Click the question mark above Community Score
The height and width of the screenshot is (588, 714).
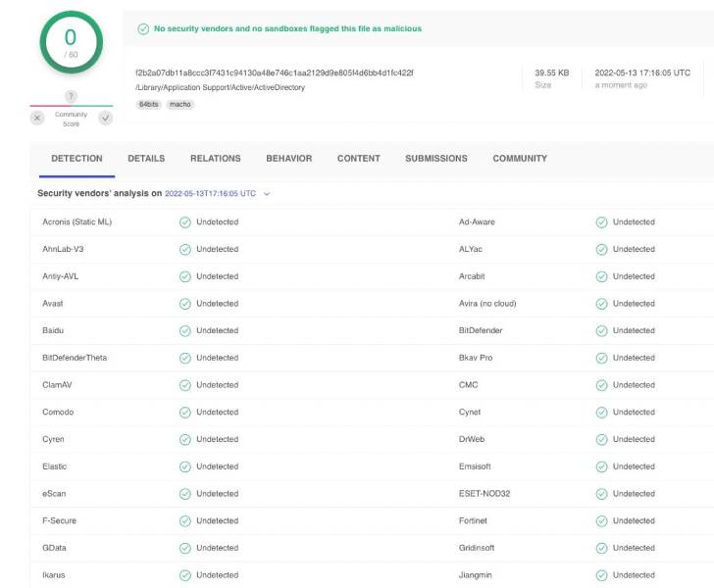tap(71, 96)
